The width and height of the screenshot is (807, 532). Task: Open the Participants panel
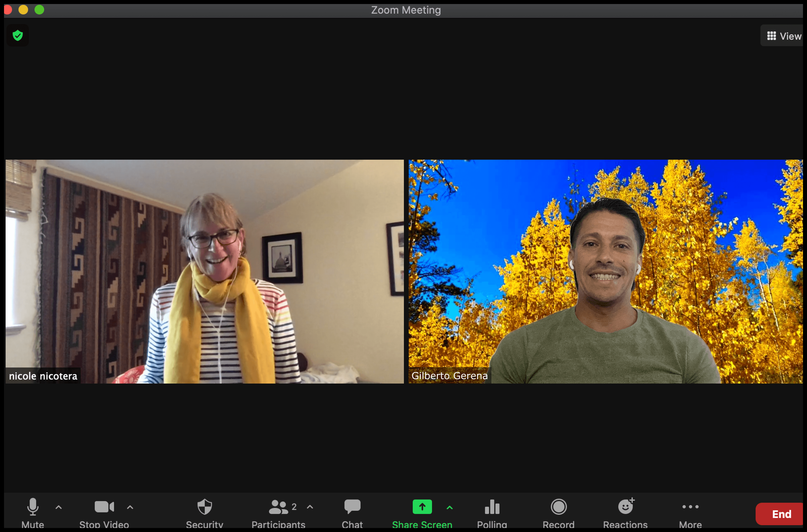click(x=278, y=507)
